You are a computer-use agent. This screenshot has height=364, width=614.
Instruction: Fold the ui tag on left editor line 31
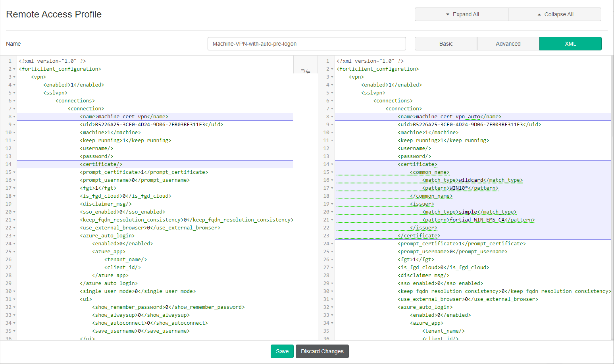[14, 299]
